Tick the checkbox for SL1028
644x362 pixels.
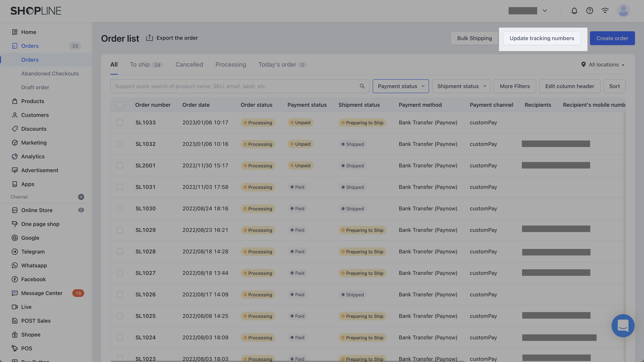tap(120, 251)
